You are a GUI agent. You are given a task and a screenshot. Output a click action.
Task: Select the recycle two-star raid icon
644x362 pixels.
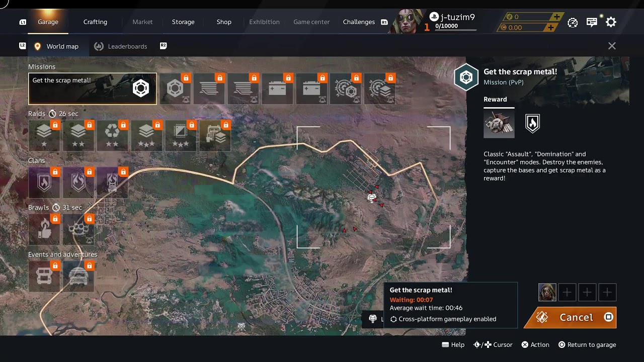click(x=113, y=136)
